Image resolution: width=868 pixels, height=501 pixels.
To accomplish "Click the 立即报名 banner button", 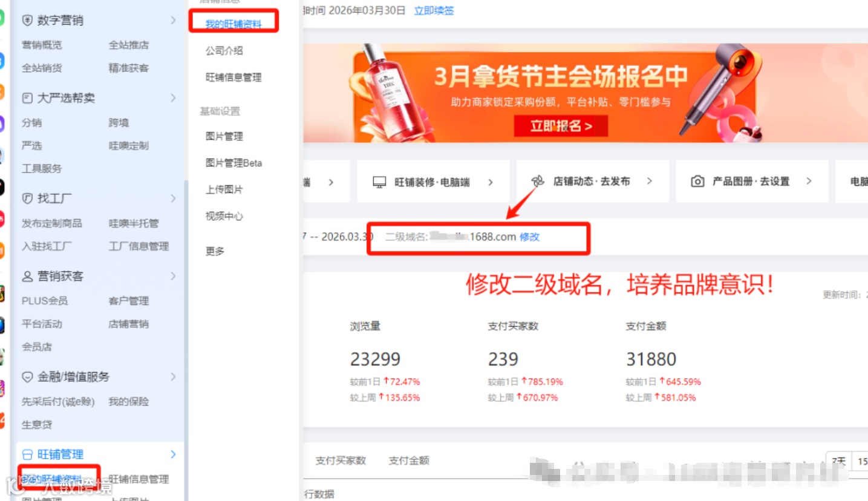I will click(x=561, y=126).
